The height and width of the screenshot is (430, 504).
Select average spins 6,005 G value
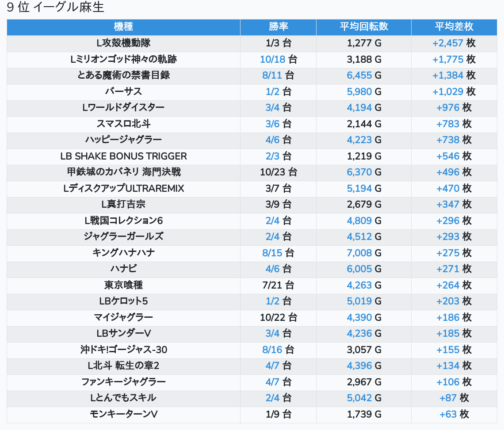click(x=364, y=269)
